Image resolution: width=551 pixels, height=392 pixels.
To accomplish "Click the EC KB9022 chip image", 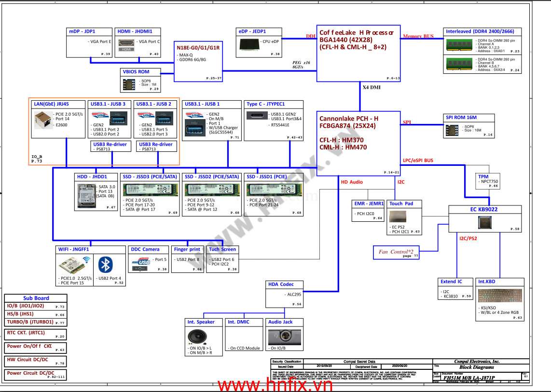I will [x=485, y=222].
